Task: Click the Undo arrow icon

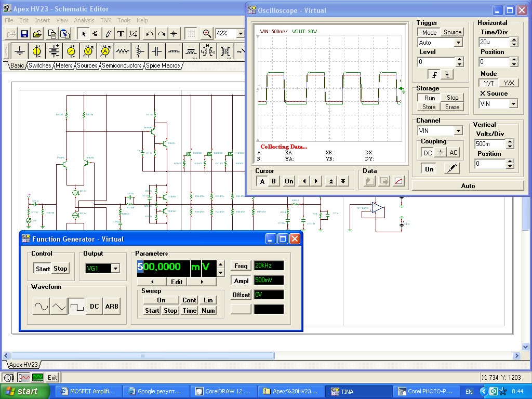Action: pos(149,34)
